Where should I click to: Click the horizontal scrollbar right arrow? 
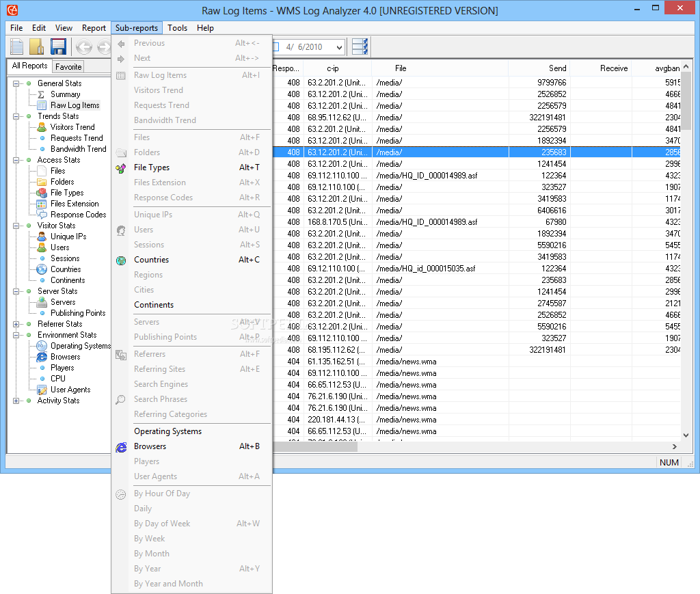click(x=674, y=447)
